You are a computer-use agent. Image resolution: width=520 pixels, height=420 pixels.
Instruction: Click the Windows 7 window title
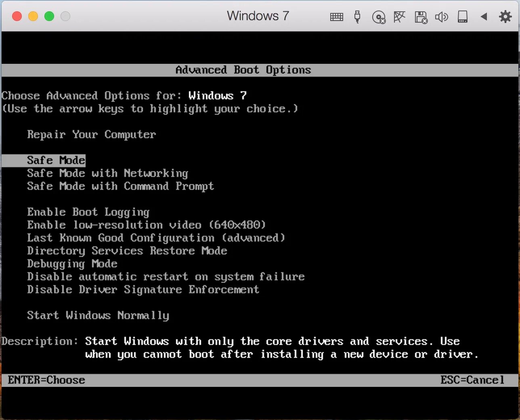(258, 16)
